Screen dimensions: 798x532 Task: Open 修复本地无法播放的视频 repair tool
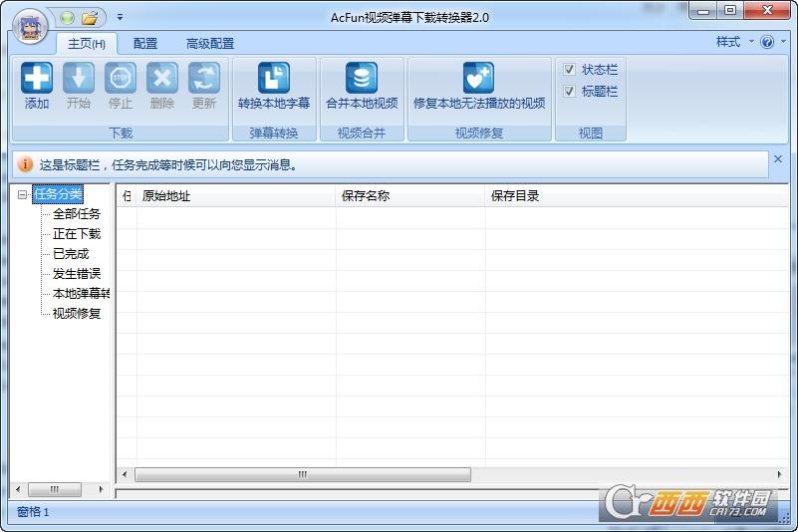pyautogui.click(x=479, y=85)
